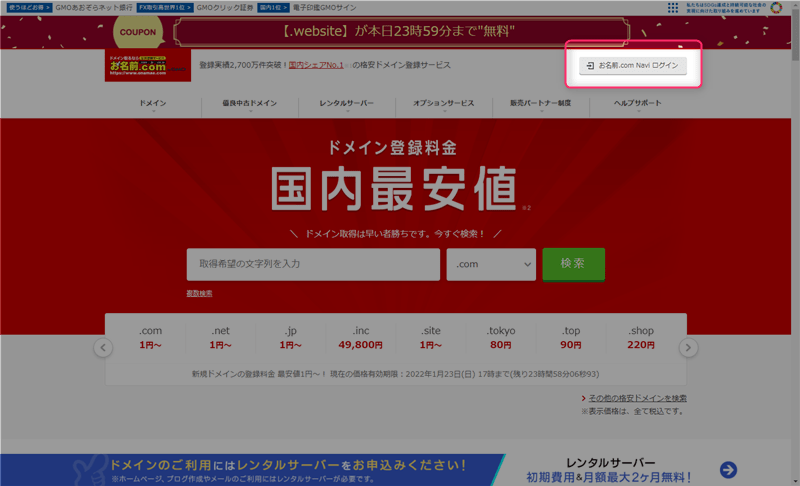The image size is (800, 486).
Task: Select the .inc 49,800円 price item
Action: tap(360, 338)
